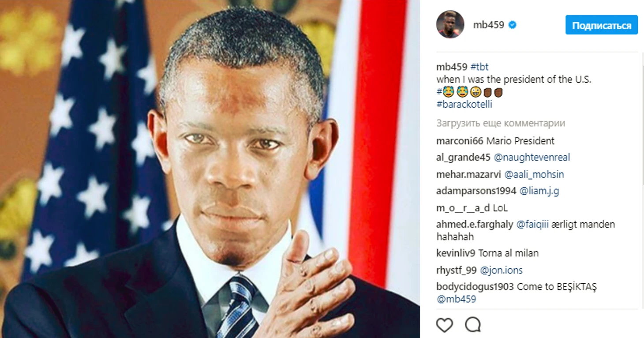Click the @liam.j.g mention link

click(539, 192)
